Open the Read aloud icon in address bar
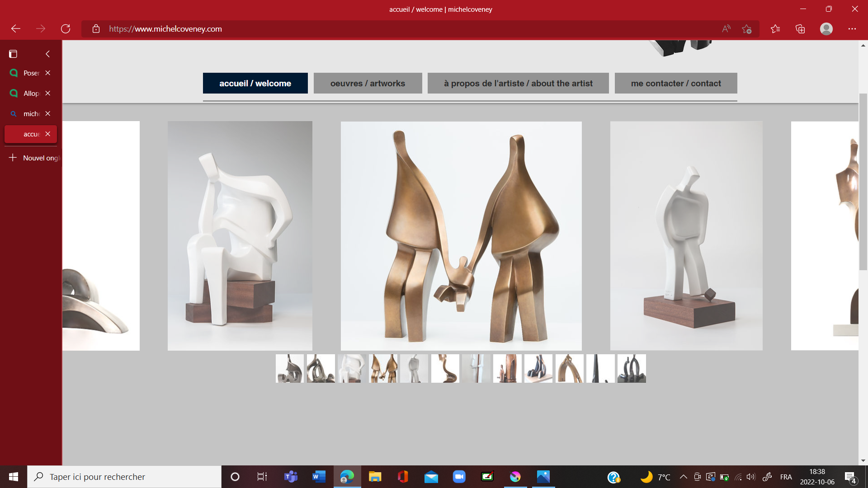Image resolution: width=868 pixels, height=488 pixels. point(726,29)
